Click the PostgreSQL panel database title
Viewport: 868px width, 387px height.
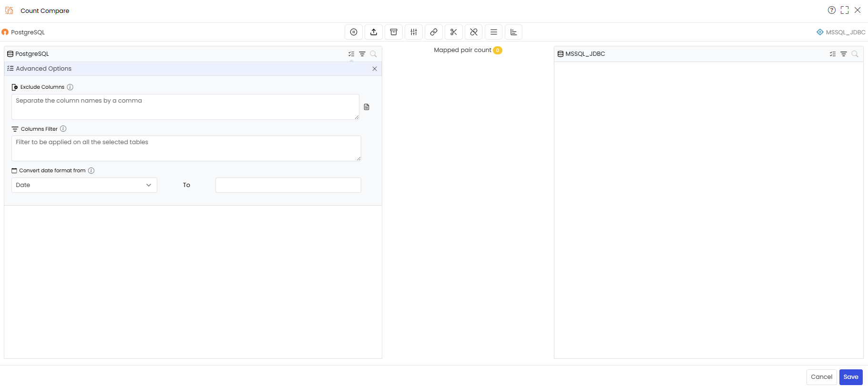coord(32,54)
